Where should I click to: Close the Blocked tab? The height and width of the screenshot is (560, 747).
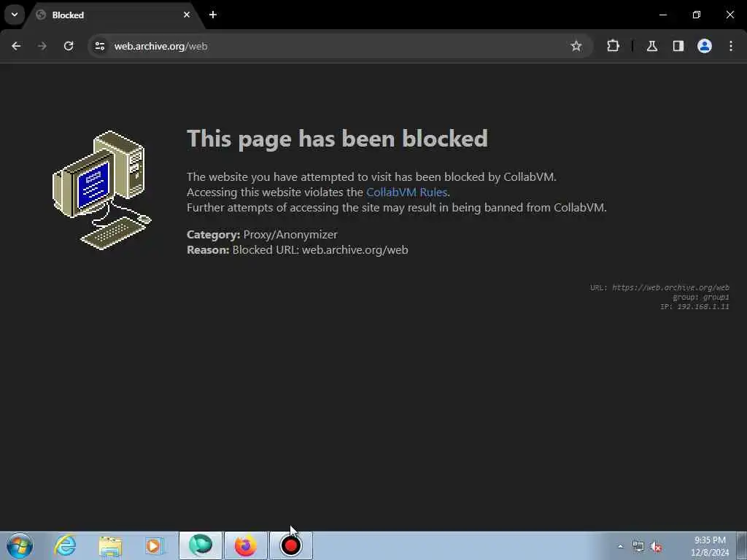(x=187, y=15)
